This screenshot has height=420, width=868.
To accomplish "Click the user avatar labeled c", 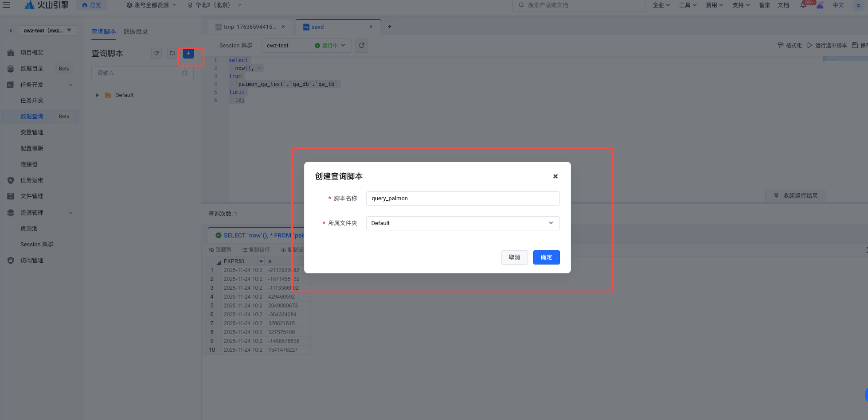I will (x=858, y=5).
